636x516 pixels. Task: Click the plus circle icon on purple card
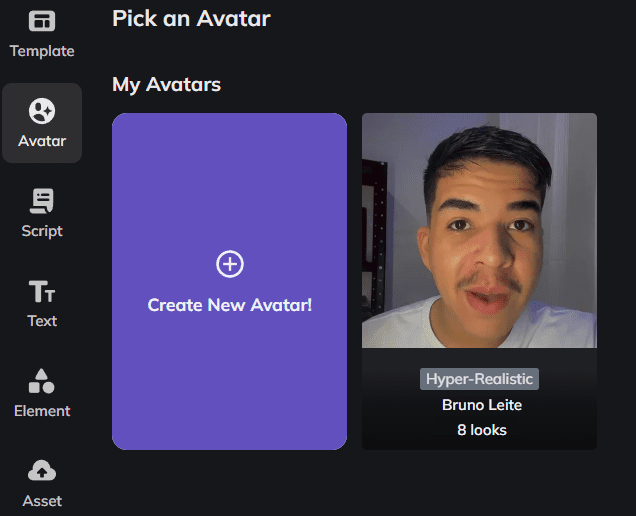(x=230, y=264)
